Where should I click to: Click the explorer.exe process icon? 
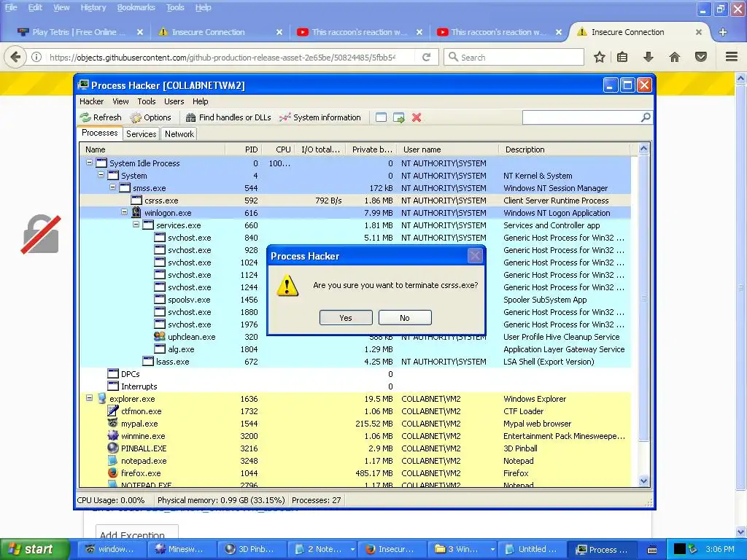(101, 399)
